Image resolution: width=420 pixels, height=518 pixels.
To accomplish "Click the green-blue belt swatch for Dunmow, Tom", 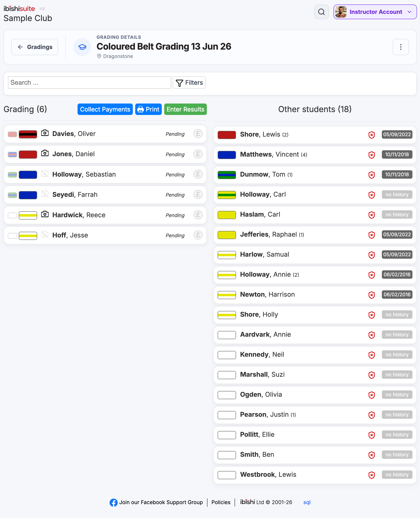I will pyautogui.click(x=227, y=175).
